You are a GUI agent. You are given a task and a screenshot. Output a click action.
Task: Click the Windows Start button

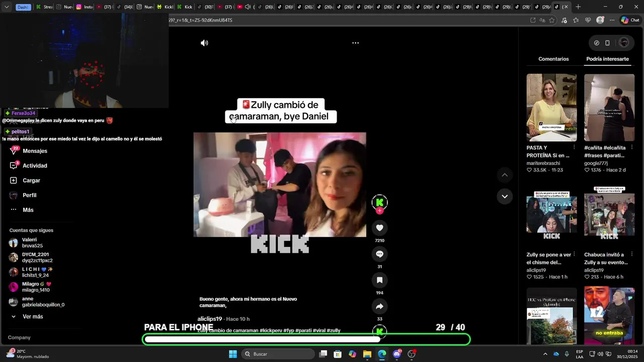click(x=233, y=354)
